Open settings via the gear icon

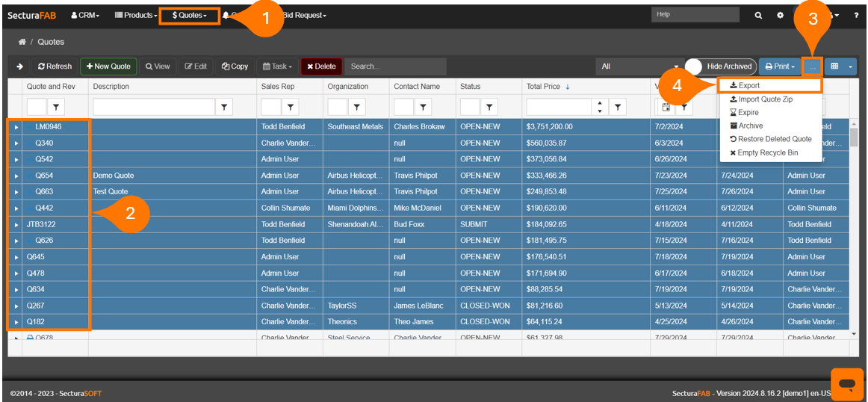pos(780,15)
